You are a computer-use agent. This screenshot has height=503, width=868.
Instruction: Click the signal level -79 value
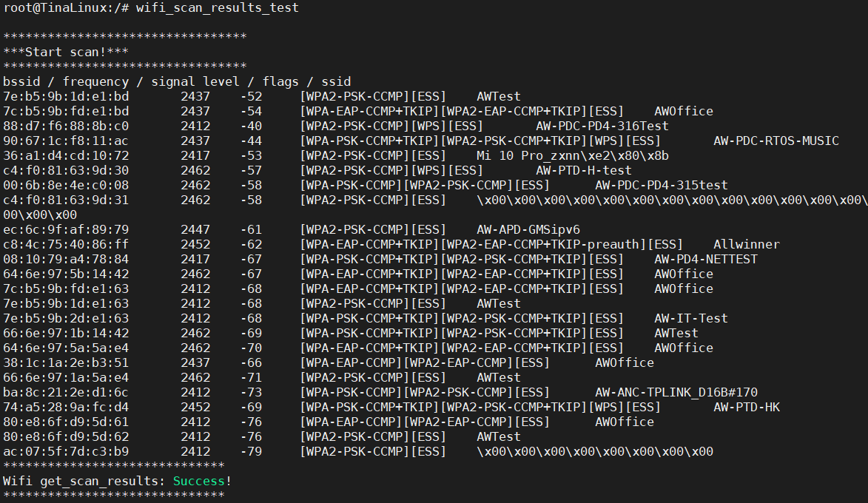click(x=251, y=451)
